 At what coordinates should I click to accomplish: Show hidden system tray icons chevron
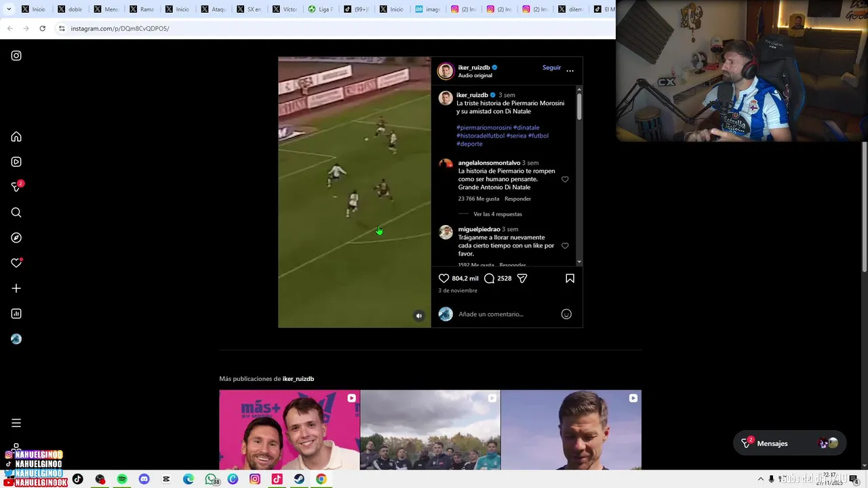pyautogui.click(x=760, y=479)
